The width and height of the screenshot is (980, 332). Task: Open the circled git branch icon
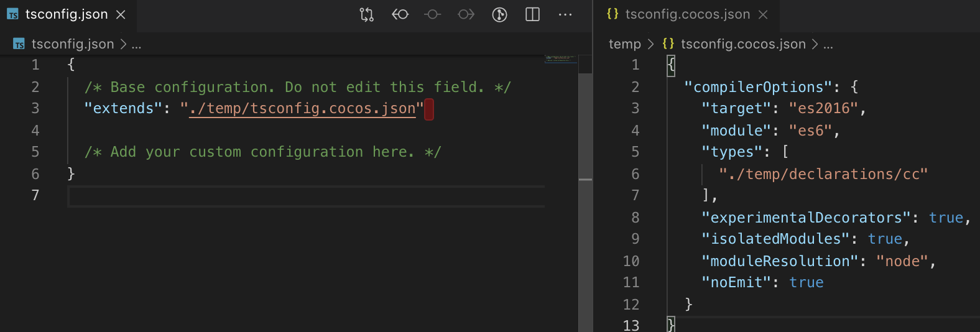499,14
